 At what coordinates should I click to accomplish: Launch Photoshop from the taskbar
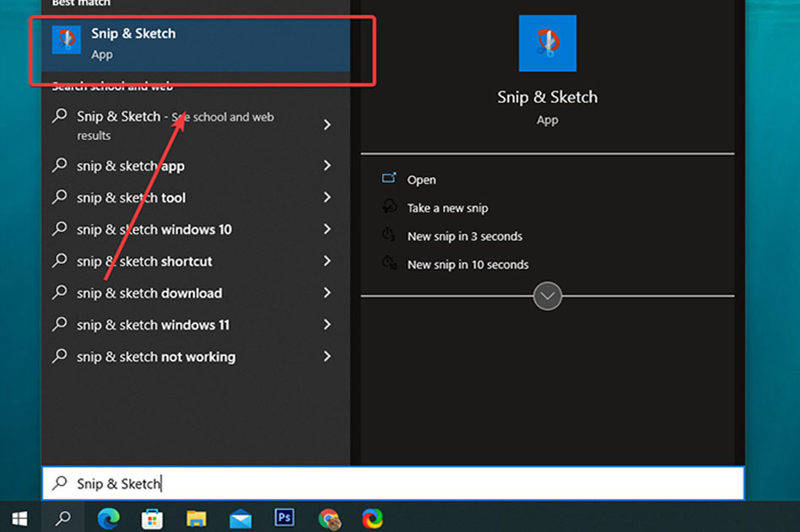click(x=284, y=518)
